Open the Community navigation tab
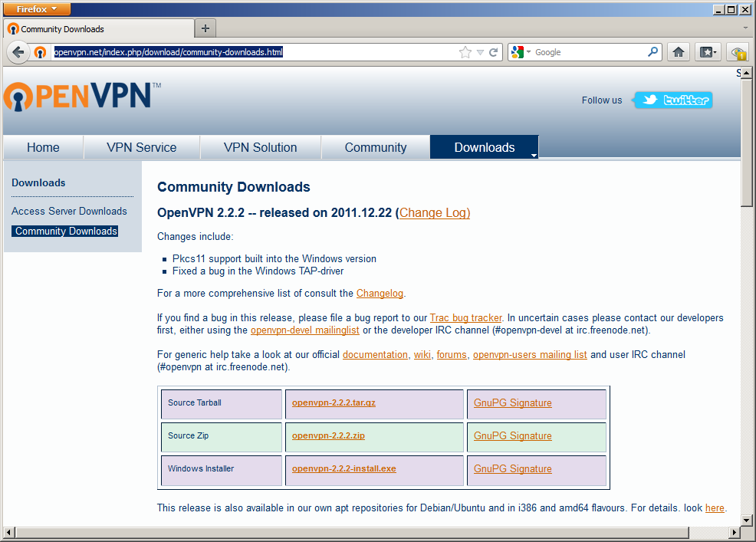The image size is (756, 542). point(376,147)
